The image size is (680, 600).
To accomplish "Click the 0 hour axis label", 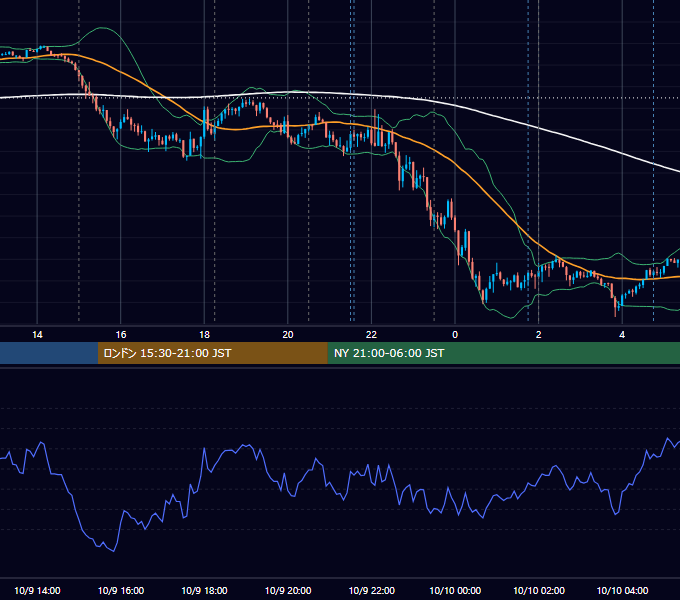I will click(x=455, y=335).
